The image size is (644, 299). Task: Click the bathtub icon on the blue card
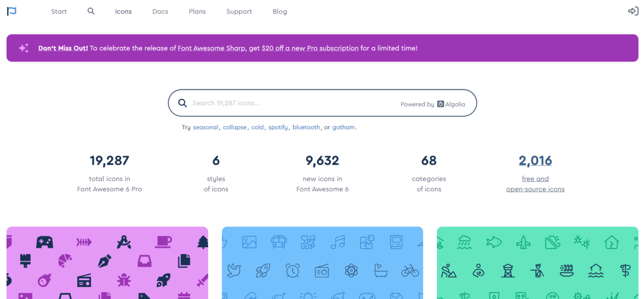[381, 271]
